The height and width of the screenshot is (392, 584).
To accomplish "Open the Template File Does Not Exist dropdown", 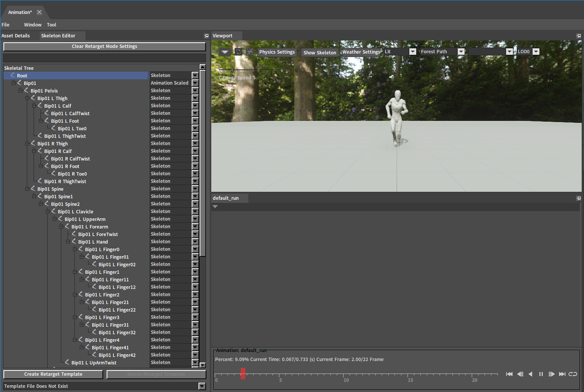I will pos(202,386).
